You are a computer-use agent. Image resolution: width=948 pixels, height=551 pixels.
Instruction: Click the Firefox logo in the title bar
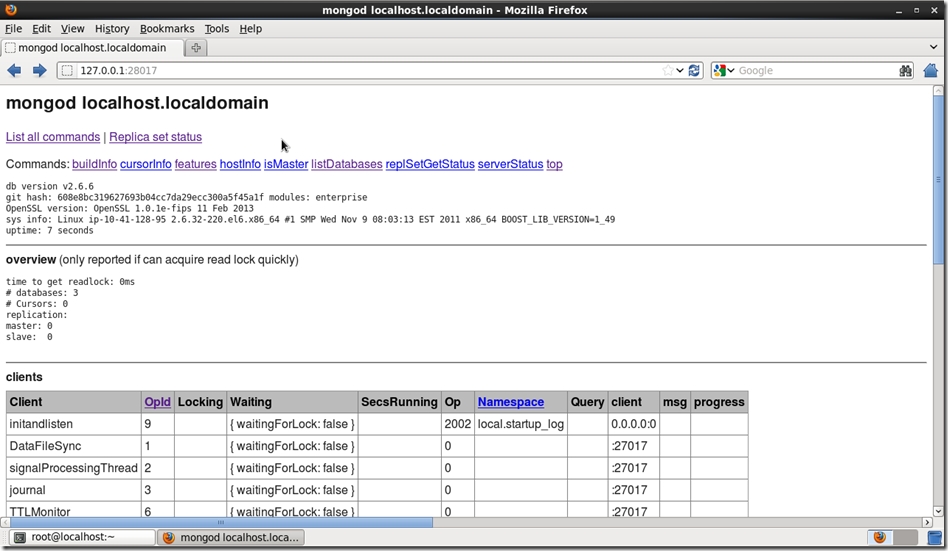(10, 10)
